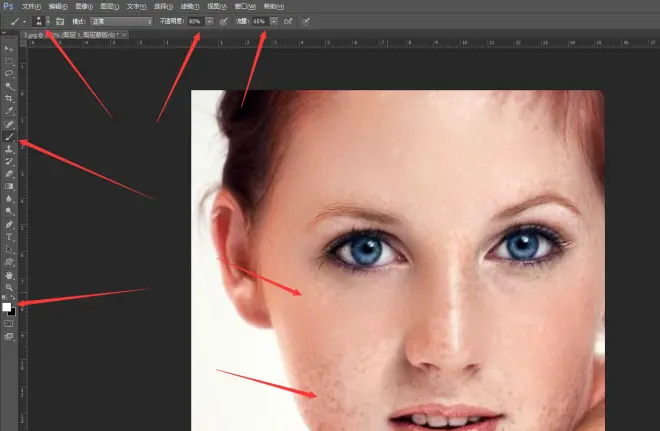Enable airbrush mode in options bar
The width and height of the screenshot is (660, 431).
click(288, 21)
